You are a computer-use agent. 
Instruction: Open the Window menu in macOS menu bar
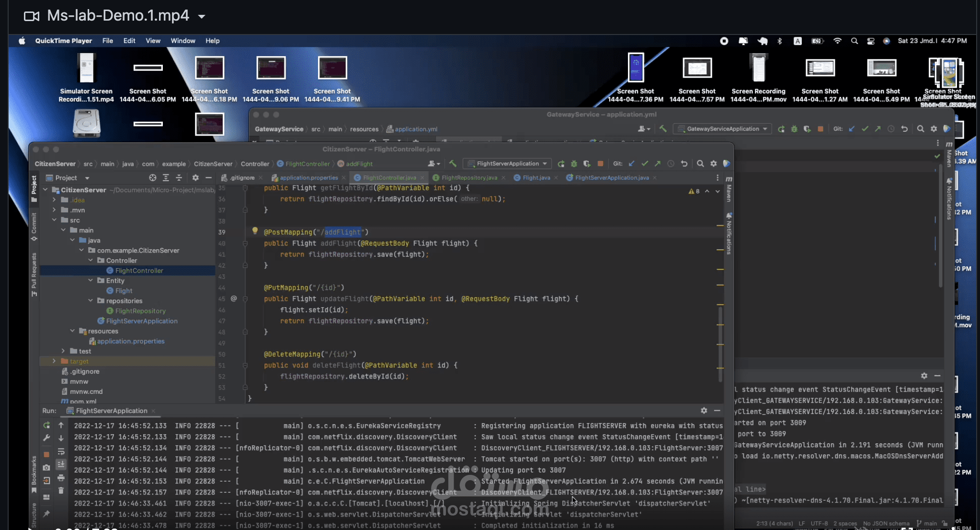183,41
